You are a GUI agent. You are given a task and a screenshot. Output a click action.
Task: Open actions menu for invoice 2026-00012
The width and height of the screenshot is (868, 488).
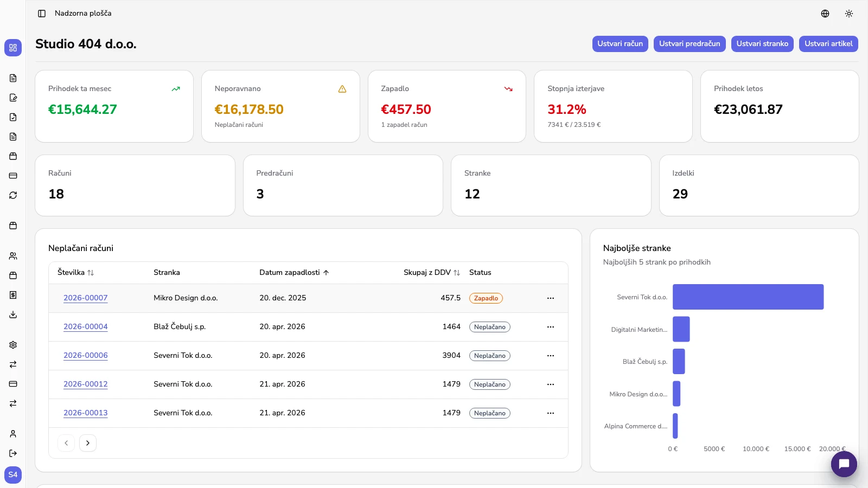551,384
